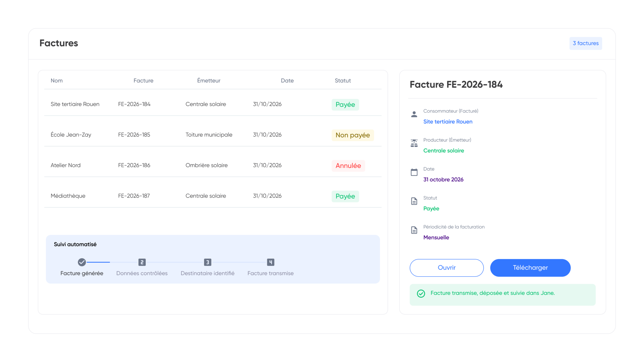644x362 pixels.
Task: Click Toiture municipale emitter cell
Action: [209, 135]
